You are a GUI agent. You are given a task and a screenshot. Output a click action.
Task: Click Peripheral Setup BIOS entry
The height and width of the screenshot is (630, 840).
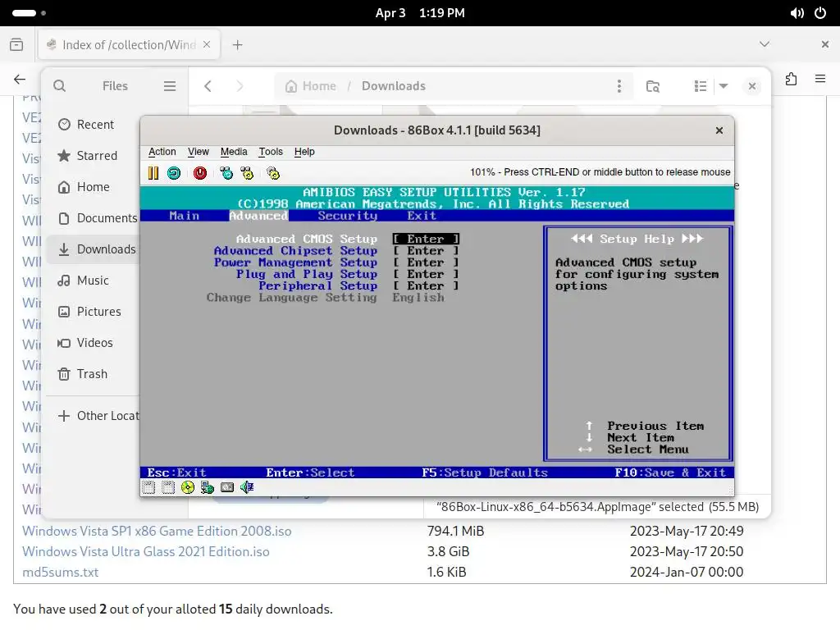click(318, 286)
